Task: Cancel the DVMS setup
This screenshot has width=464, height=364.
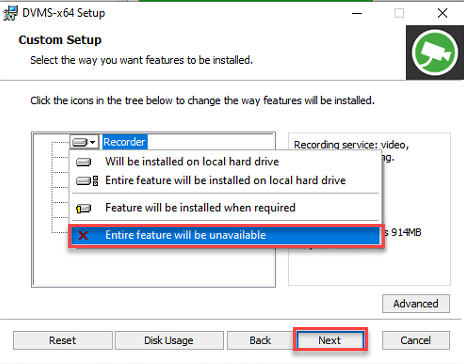Action: coord(416,340)
